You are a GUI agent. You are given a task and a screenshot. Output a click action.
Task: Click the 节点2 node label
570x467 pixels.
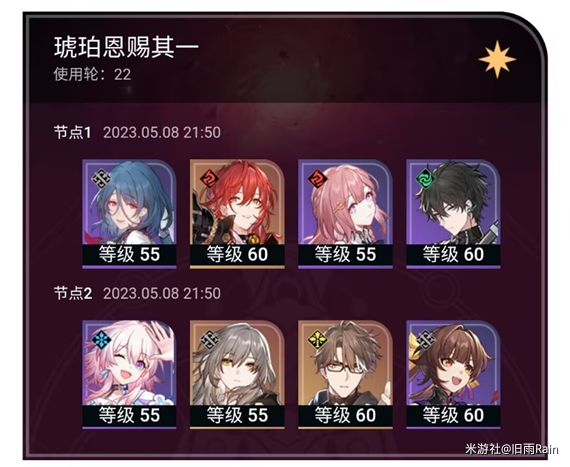73,293
